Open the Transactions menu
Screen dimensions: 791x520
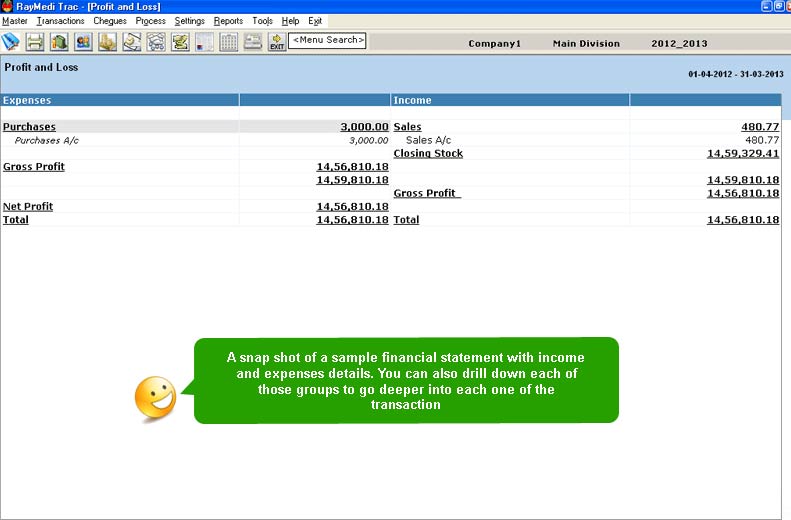[61, 21]
